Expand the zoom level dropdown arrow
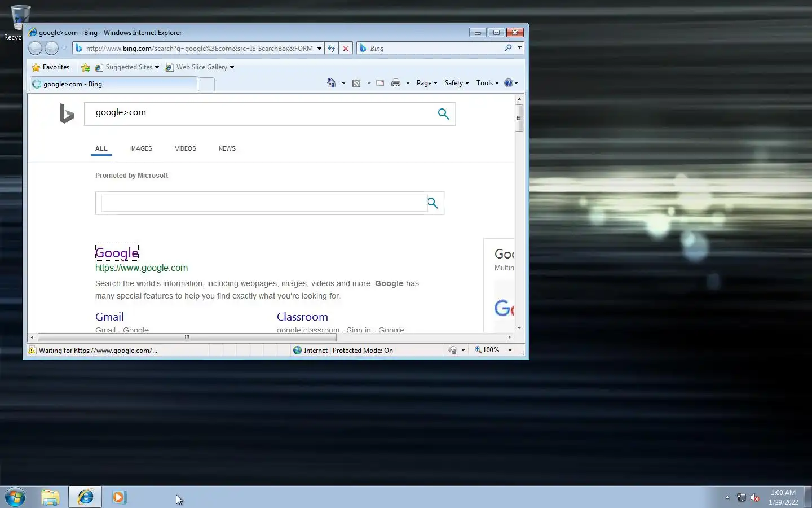The height and width of the screenshot is (508, 812). [x=510, y=350]
